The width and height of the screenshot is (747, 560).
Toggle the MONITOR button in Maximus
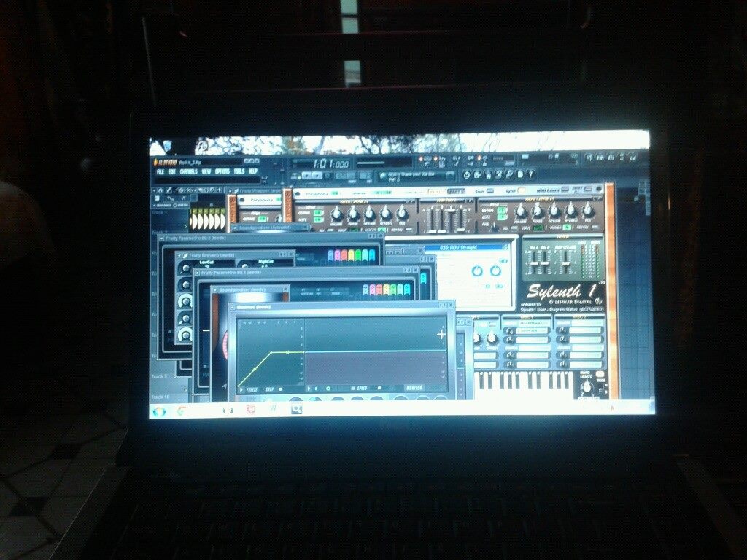414,388
